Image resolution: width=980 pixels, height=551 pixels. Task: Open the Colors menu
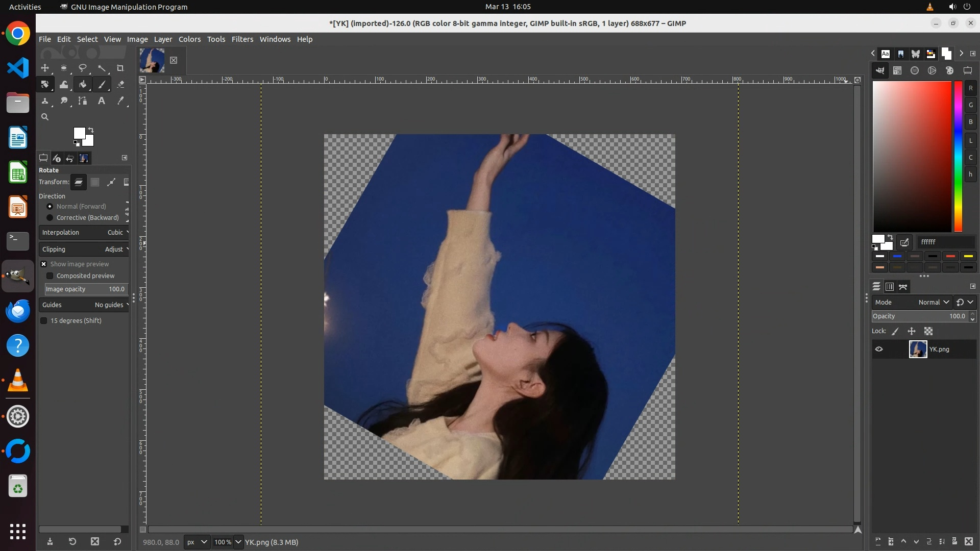tap(189, 39)
